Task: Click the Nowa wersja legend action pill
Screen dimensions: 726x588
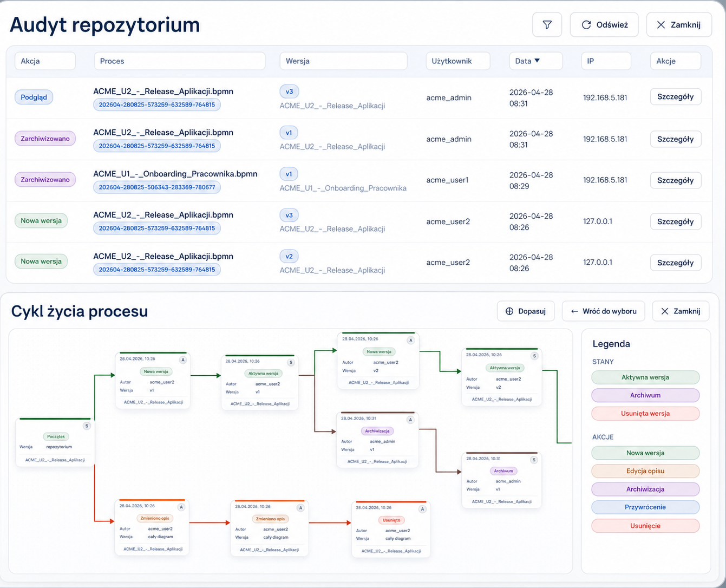Action: [645, 453]
